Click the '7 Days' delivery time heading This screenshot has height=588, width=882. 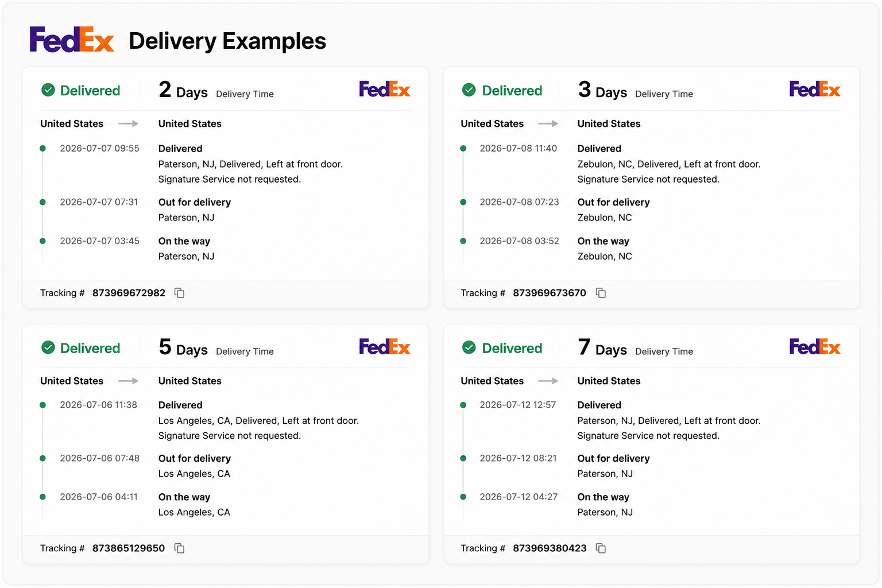point(602,347)
